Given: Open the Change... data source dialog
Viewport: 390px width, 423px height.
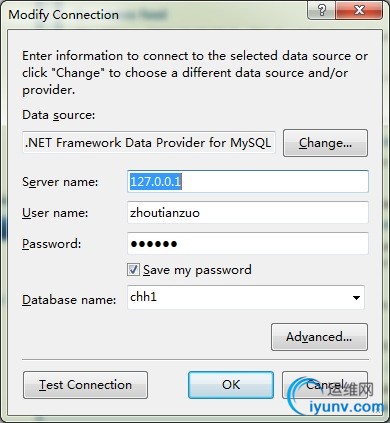Looking at the screenshot, I should 325,143.
